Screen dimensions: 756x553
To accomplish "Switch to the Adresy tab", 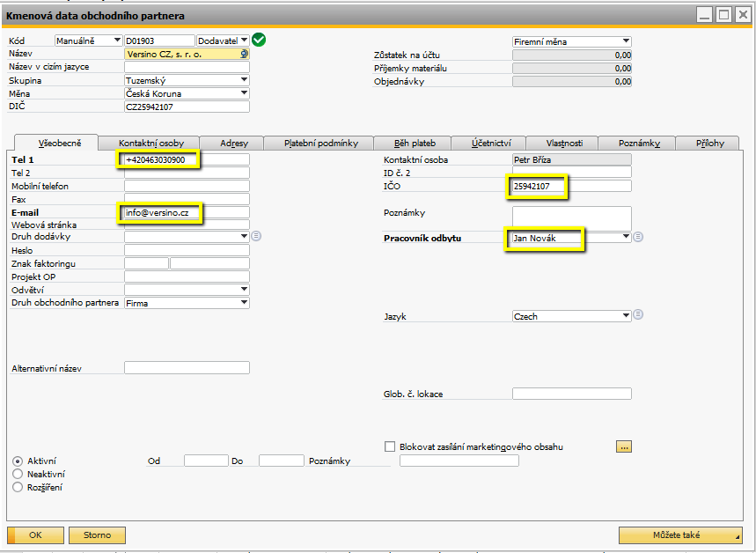I will click(x=234, y=144).
